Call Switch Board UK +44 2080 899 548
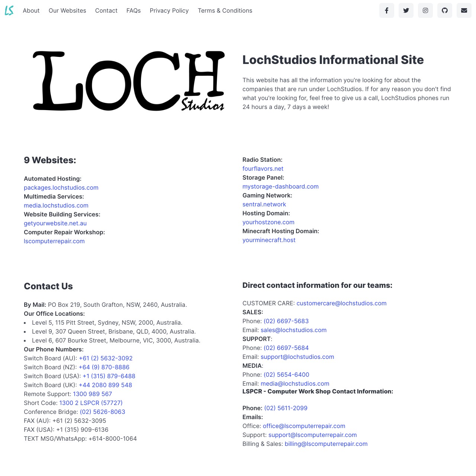 pyautogui.click(x=105, y=385)
